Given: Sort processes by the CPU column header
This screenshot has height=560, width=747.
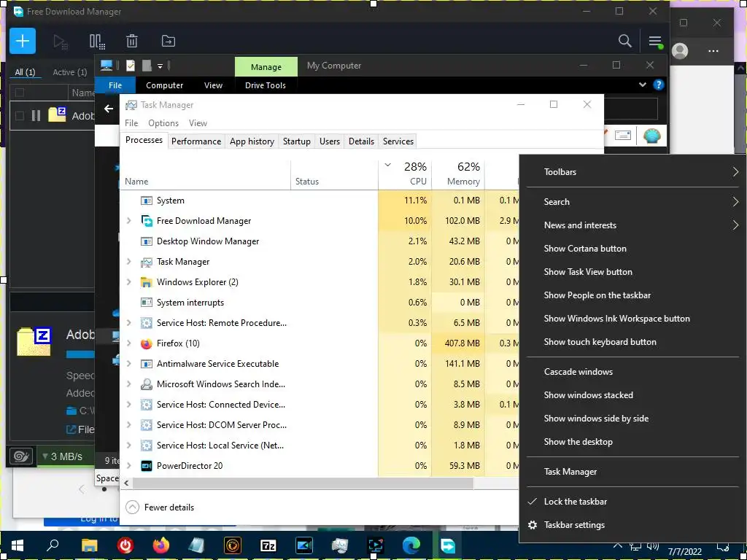Looking at the screenshot, I should (x=405, y=174).
